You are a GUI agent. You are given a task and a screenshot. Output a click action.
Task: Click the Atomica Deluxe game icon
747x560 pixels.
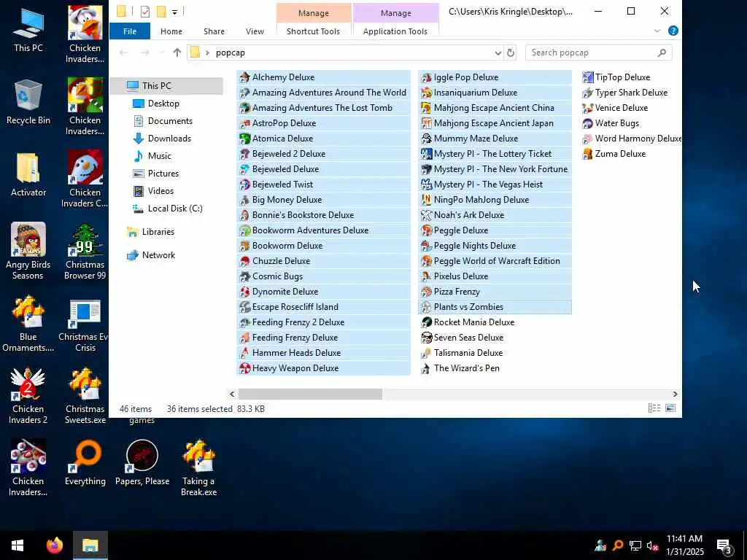pyautogui.click(x=244, y=139)
